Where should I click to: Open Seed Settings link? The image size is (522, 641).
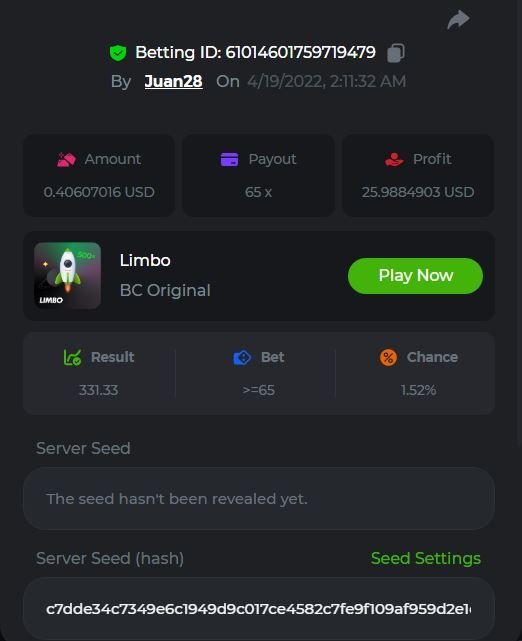pos(426,558)
